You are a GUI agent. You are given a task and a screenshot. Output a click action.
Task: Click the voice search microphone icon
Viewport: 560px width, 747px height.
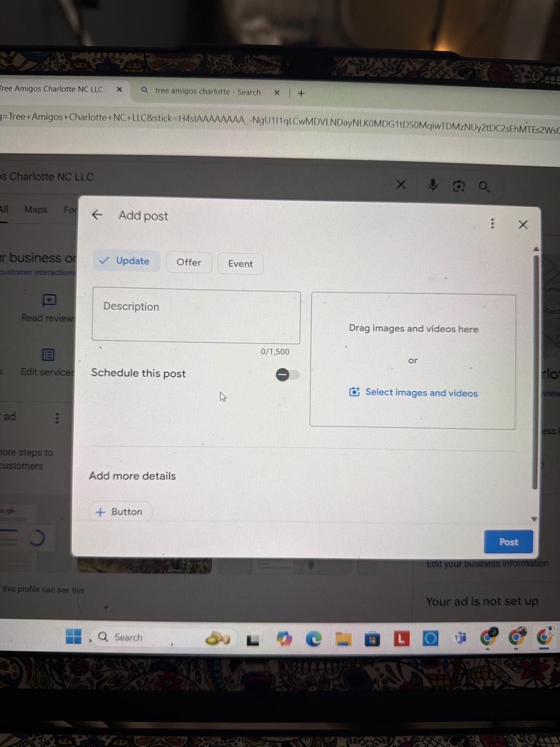tap(432, 185)
